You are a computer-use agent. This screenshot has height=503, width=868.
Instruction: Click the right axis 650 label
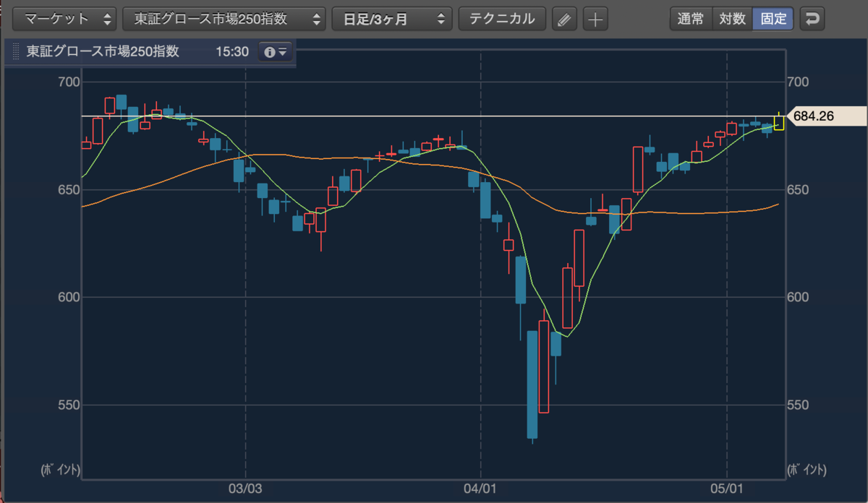799,190
